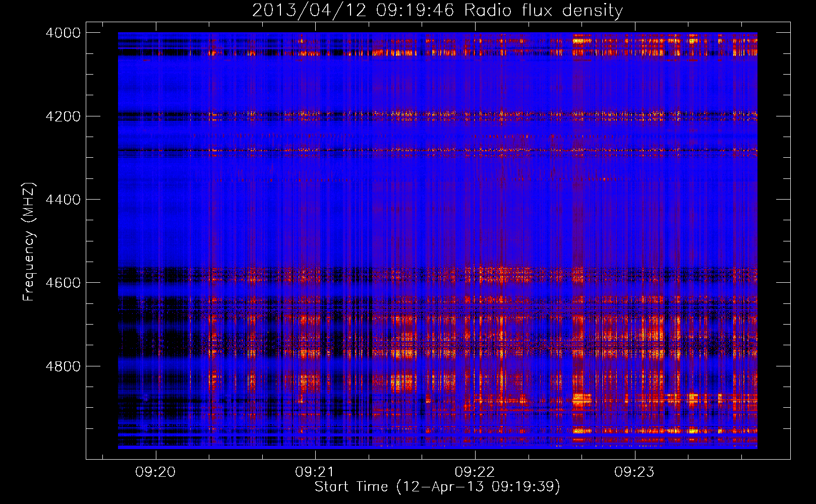The height and width of the screenshot is (504, 816).
Task: Click the 4800 frequency axis label
Action: click(63, 366)
